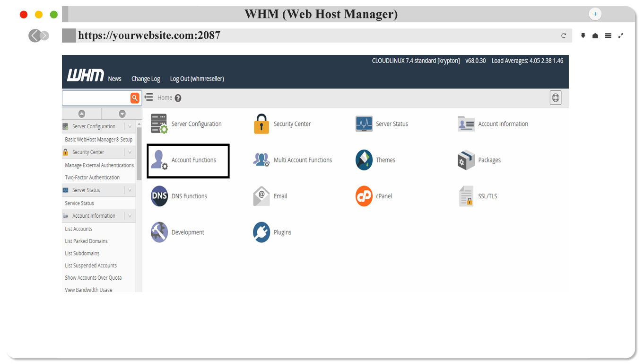Open Basic WebHost Manager Setup link
Viewport: 644px width, 364px height.
coord(99,140)
